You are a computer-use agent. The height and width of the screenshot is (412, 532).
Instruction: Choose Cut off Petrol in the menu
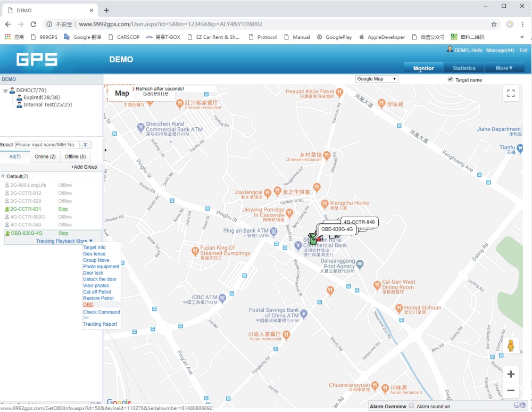point(97,292)
